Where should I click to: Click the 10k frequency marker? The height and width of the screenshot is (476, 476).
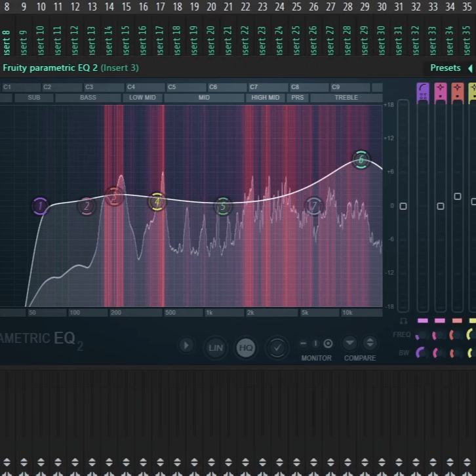coord(347,313)
